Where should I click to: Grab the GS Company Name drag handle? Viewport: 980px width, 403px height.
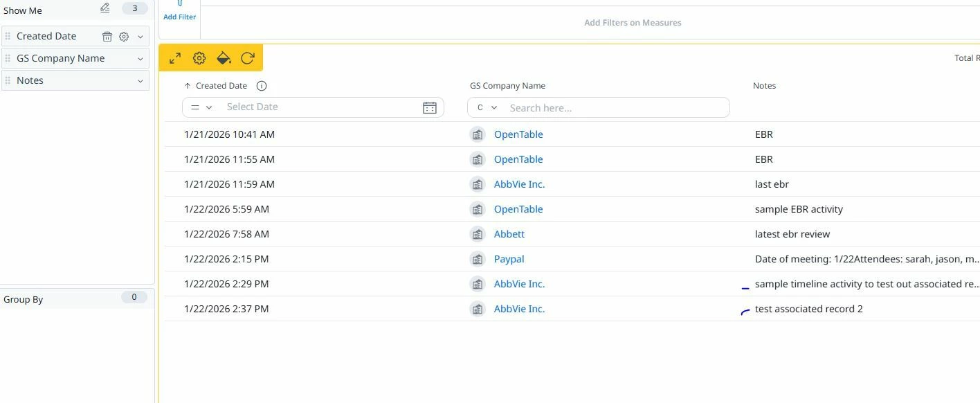click(8, 58)
